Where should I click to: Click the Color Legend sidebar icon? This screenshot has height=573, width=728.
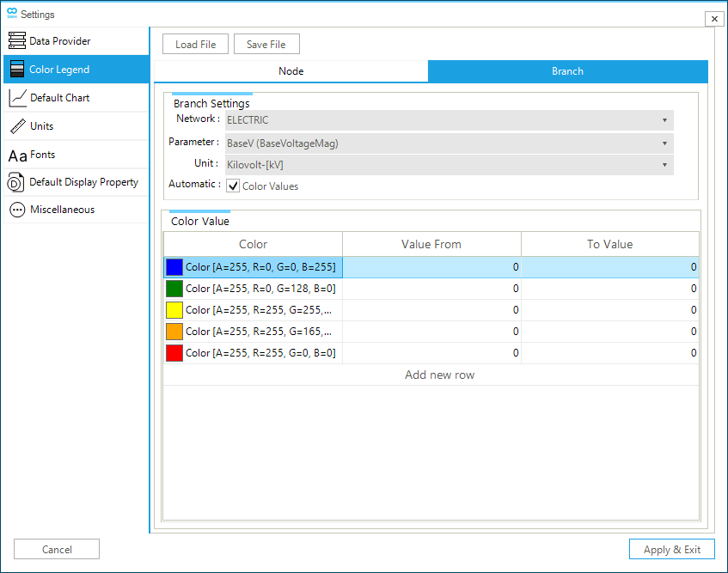click(17, 70)
